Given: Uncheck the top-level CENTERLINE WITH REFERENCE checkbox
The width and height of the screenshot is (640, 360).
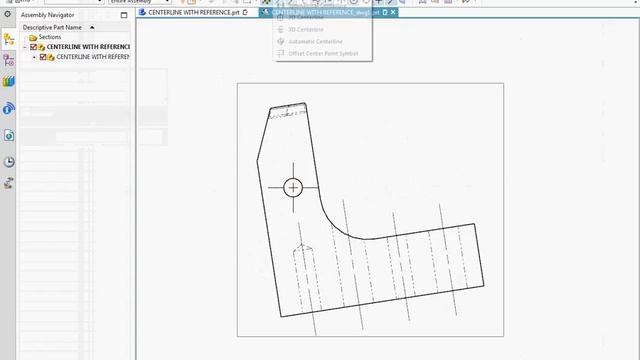Looking at the screenshot, I should point(33,47).
